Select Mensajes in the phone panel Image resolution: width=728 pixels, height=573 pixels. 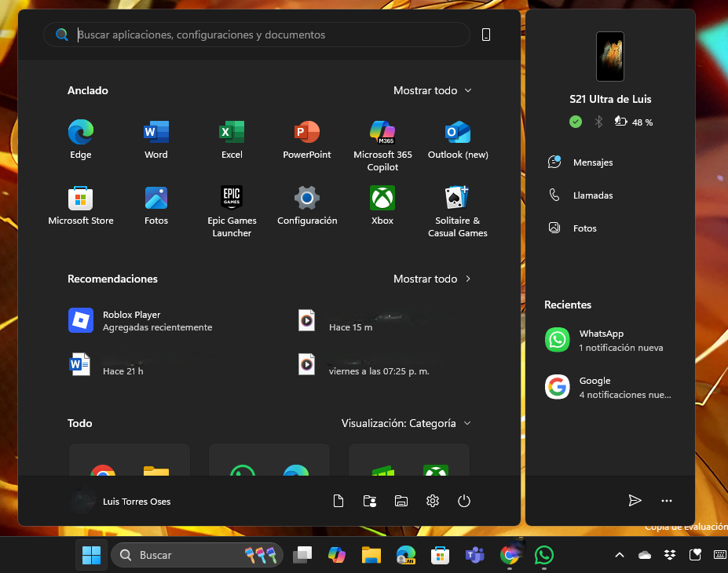592,162
